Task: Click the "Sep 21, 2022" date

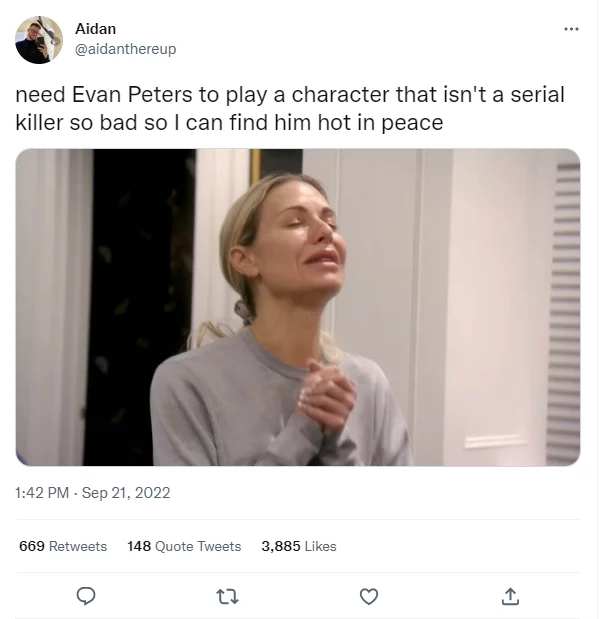Action: (x=126, y=492)
